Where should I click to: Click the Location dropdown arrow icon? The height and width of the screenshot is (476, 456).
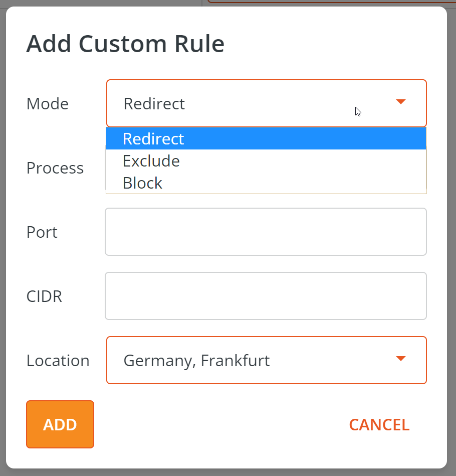coord(401,359)
